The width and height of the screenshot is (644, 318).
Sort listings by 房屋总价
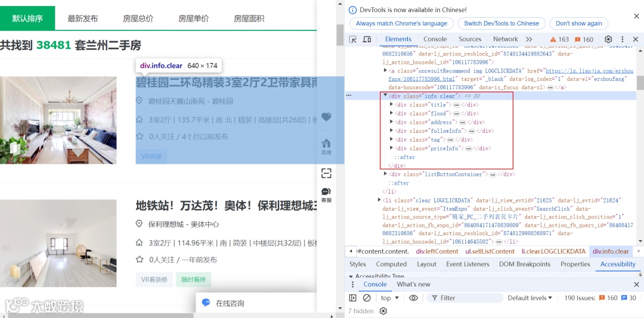[138, 18]
